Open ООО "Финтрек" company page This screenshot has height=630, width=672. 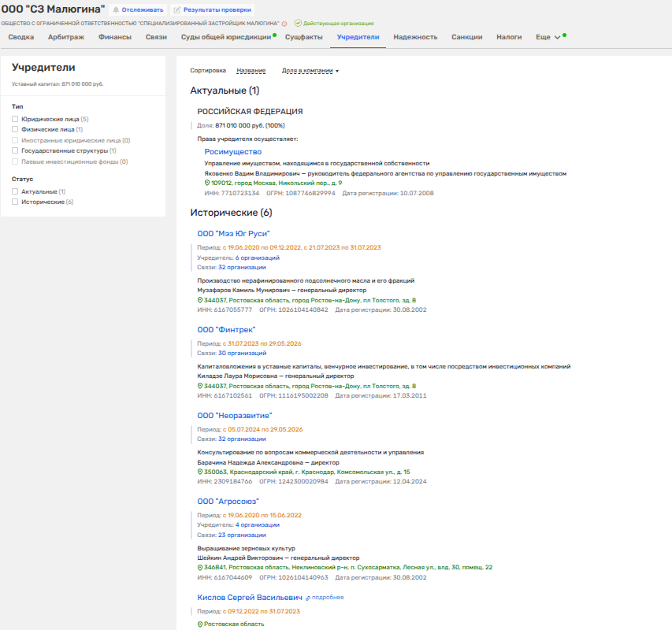(x=226, y=330)
